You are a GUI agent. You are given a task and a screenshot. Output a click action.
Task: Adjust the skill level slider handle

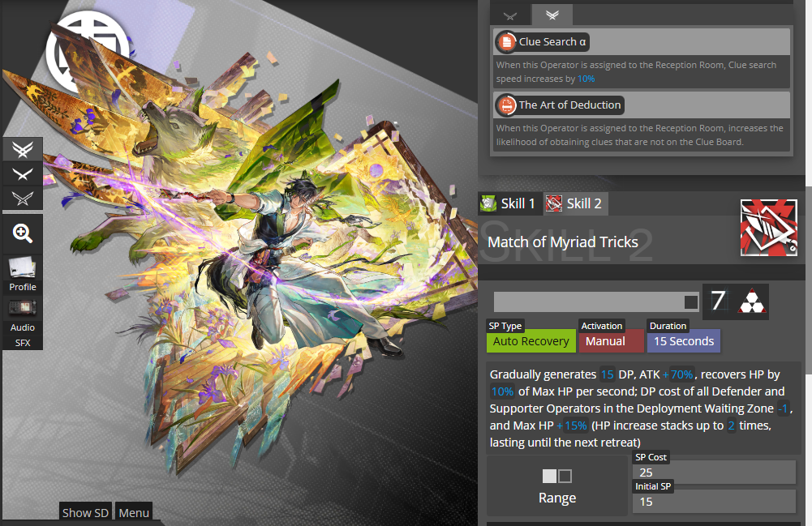tap(691, 302)
